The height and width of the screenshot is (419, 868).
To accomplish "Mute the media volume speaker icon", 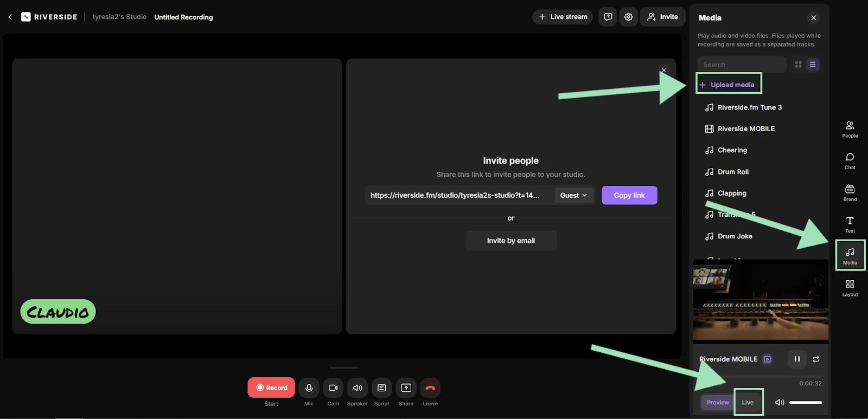I will pyautogui.click(x=780, y=402).
